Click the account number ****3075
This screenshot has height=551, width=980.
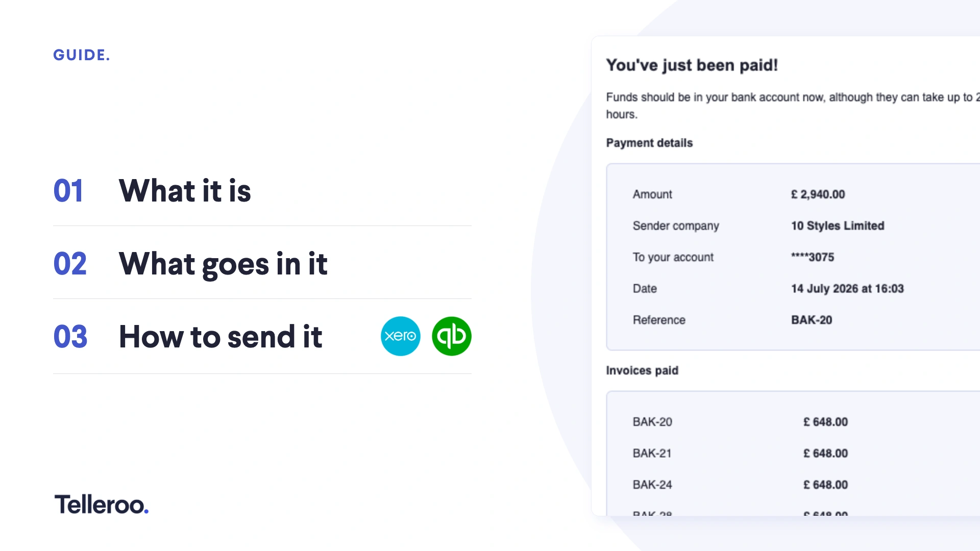pos(813,257)
